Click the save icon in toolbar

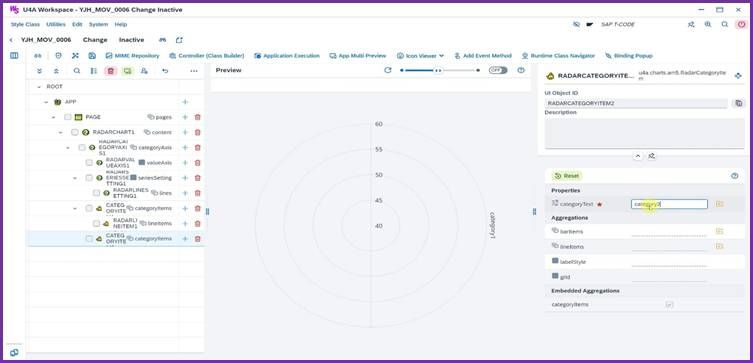92,56
